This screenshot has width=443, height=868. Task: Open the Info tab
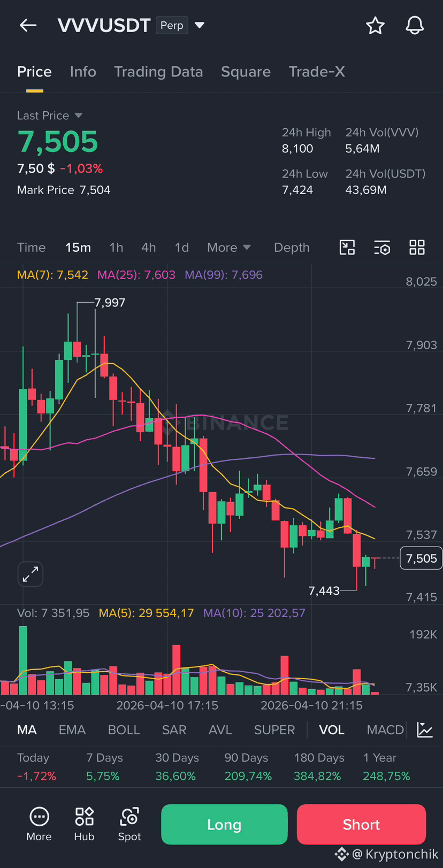pyautogui.click(x=83, y=72)
